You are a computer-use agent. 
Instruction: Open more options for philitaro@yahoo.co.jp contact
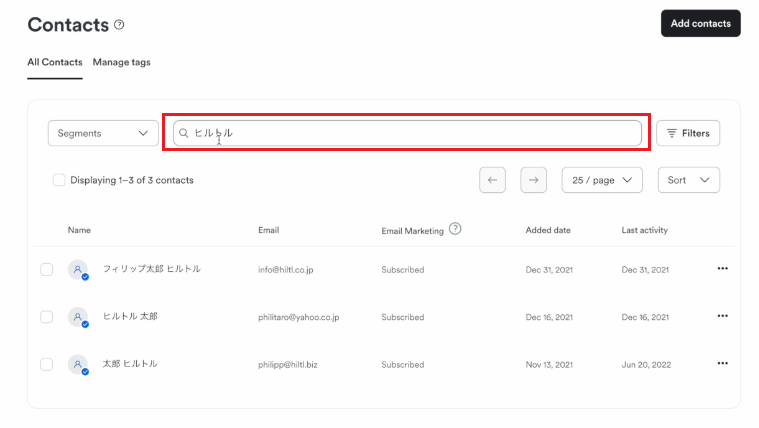tap(723, 316)
